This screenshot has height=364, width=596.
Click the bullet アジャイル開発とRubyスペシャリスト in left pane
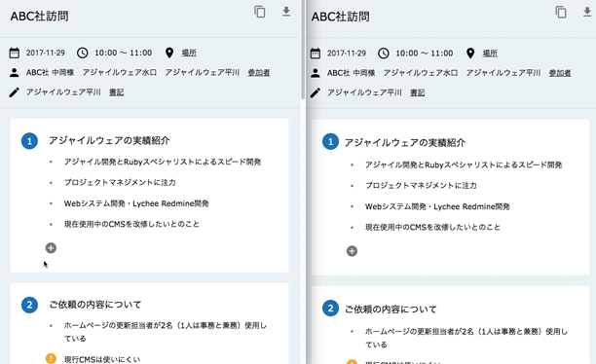point(163,162)
